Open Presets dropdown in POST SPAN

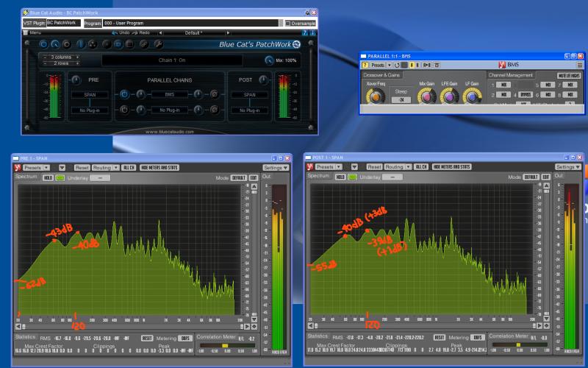coord(329,167)
